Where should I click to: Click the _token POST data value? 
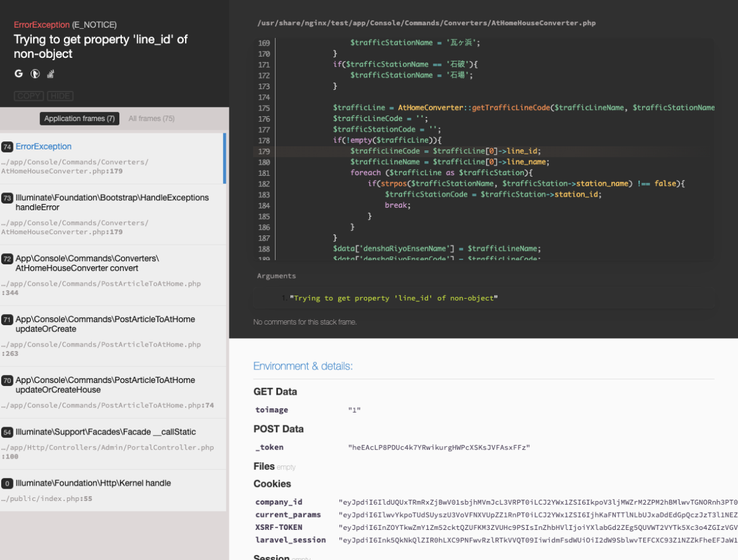pyautogui.click(x=438, y=448)
